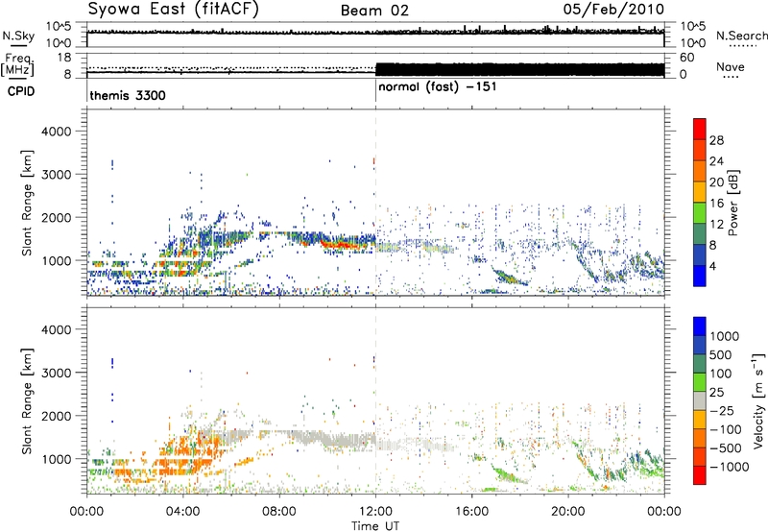This screenshot has height=532, width=768.
Task: Click the "Nave" legend label
Action: (x=731, y=67)
